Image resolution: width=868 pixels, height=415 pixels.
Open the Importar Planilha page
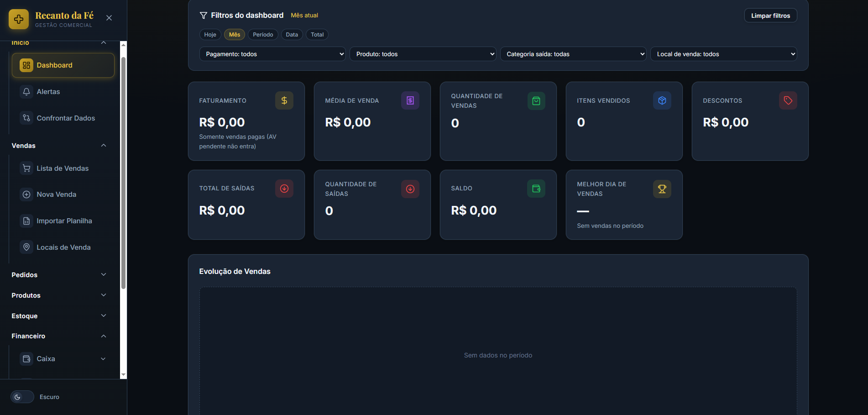click(63, 221)
